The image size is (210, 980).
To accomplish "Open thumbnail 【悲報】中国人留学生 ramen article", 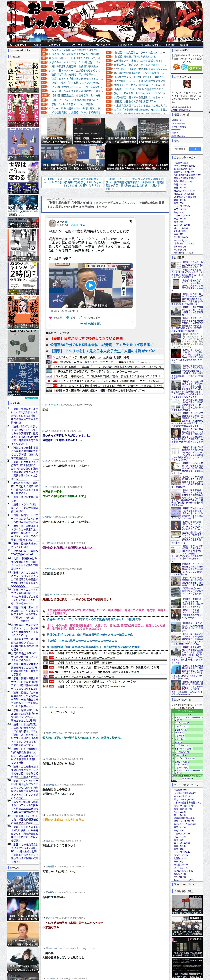I will 57,130.
